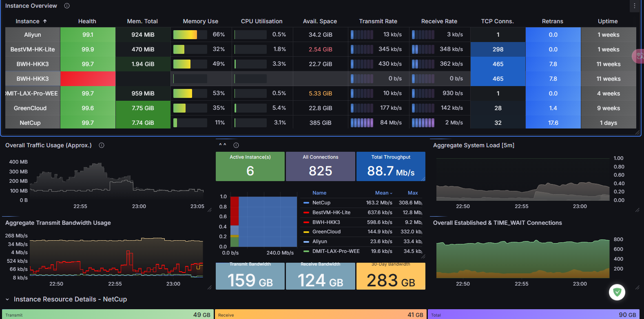Open the Aggregate Transmit Bandwidth Usage panel title
Viewport: 644px width, 319px height.
coord(58,223)
